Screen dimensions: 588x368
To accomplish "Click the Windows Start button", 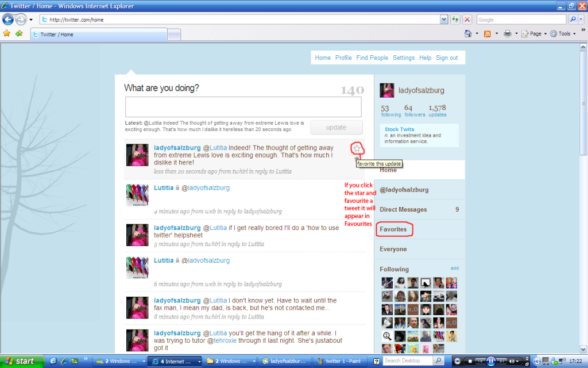I will [22, 361].
